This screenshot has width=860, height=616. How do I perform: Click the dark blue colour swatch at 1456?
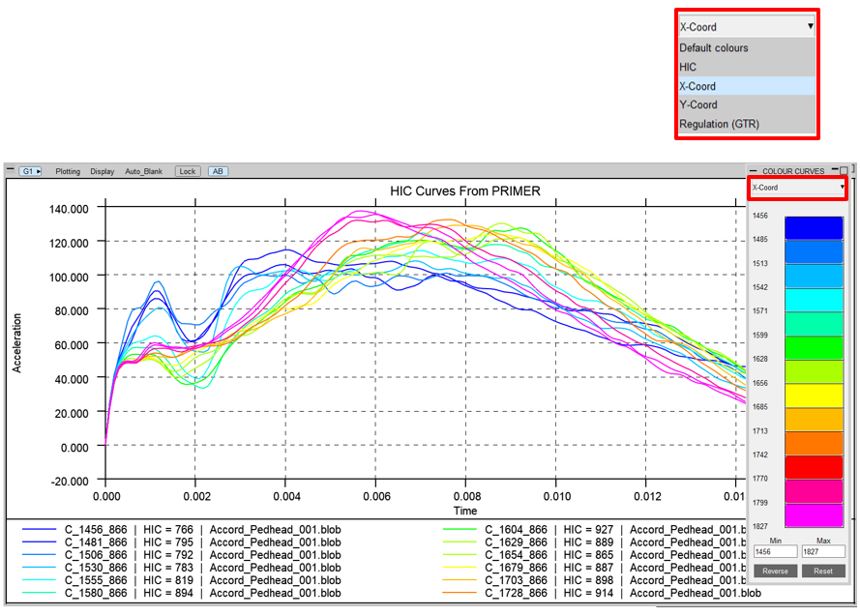[813, 228]
